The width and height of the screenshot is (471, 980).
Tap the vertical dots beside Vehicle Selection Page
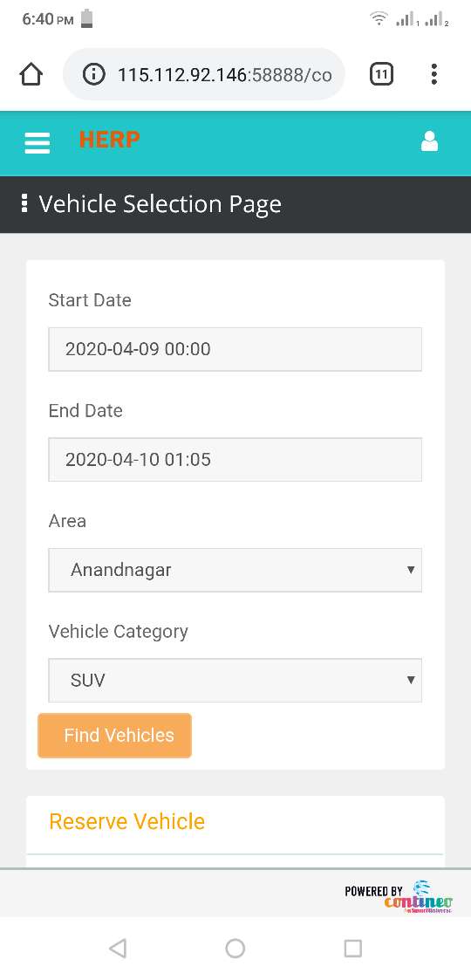click(x=24, y=203)
